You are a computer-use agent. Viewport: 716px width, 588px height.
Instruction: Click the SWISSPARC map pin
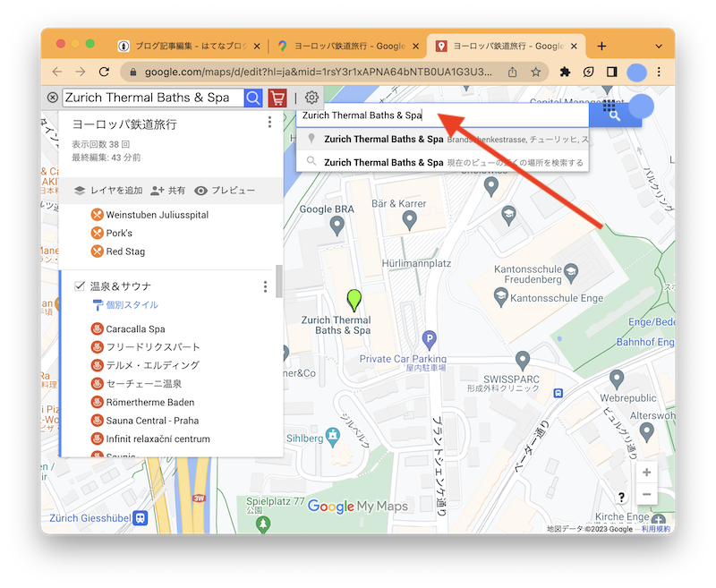click(x=523, y=361)
